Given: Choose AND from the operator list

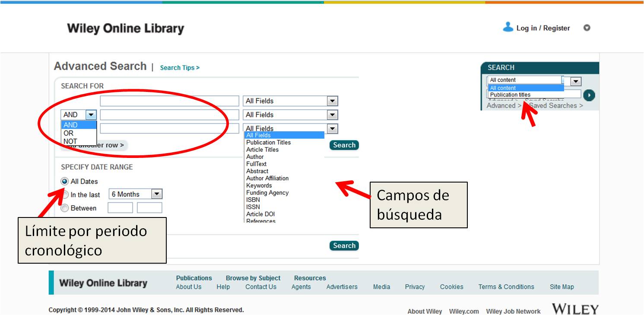Looking at the screenshot, I should (x=79, y=125).
